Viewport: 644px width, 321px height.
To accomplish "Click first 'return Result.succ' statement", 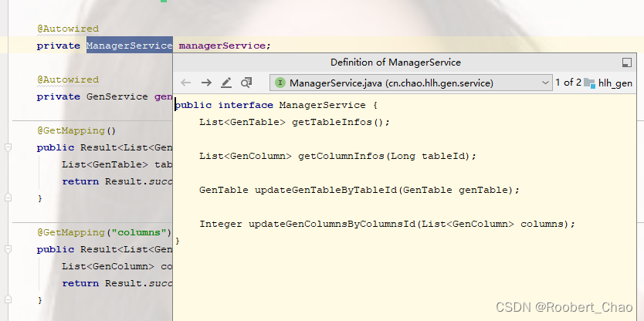I will click(x=117, y=181).
